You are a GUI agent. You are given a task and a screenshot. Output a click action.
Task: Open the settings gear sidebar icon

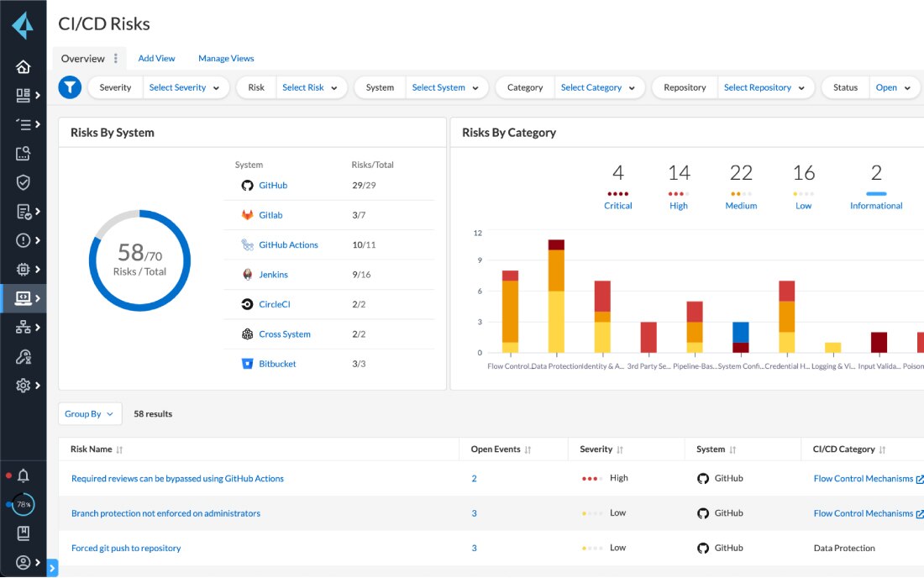point(23,386)
